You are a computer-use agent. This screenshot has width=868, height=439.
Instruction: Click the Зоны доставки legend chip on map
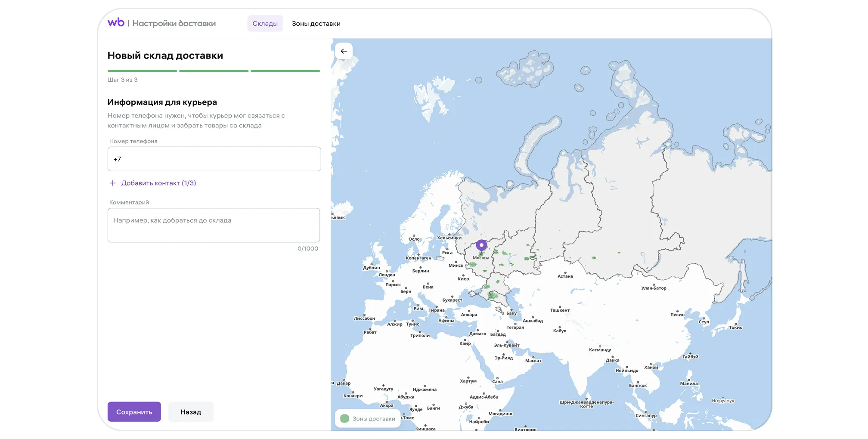tap(368, 418)
